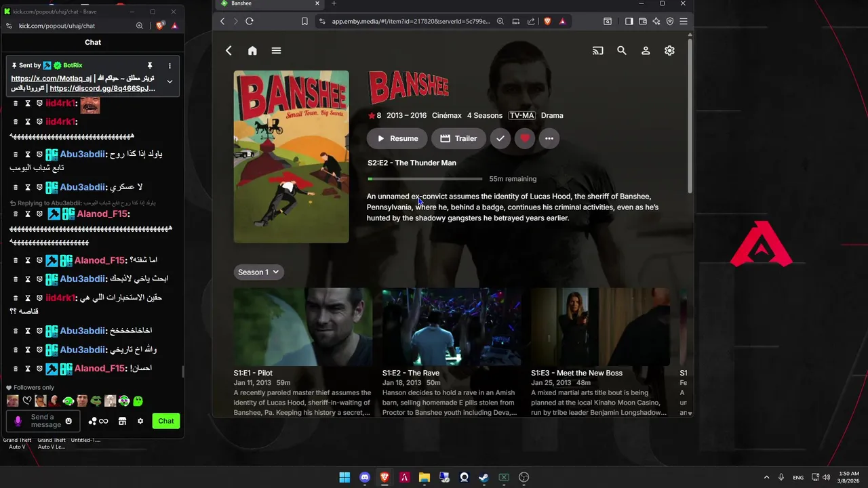The height and width of the screenshot is (488, 868).
Task: Open the Brave Leo AI icon
Action: tap(656, 22)
